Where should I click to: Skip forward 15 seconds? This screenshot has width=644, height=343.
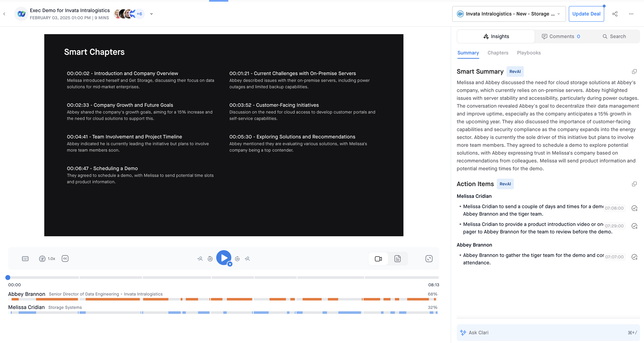coord(237,259)
